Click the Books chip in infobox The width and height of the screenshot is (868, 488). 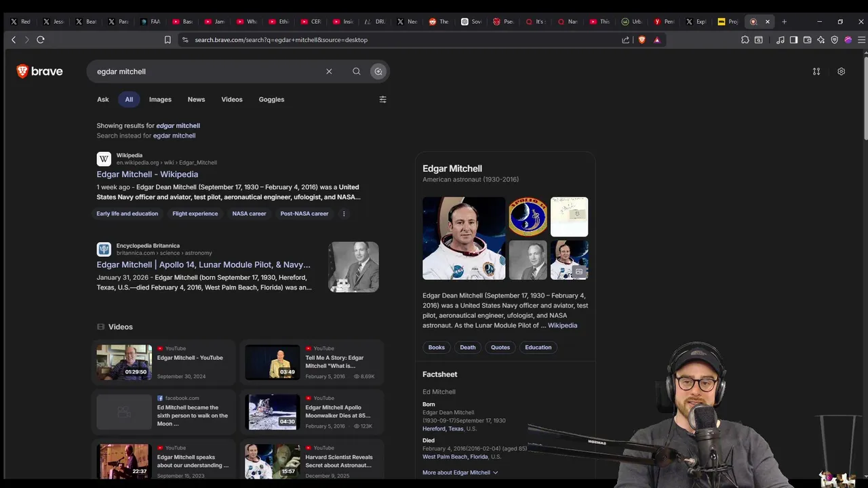click(437, 348)
